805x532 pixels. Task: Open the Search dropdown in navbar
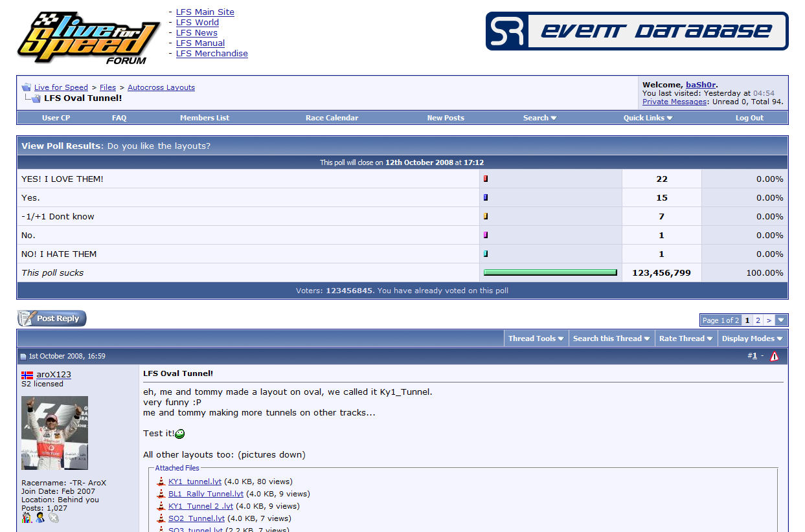click(x=540, y=118)
